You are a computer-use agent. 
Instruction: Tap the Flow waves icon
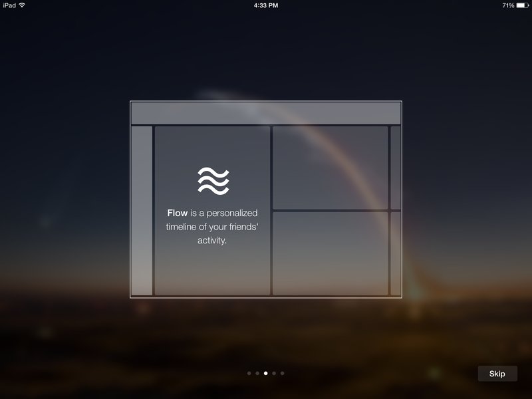click(x=213, y=181)
